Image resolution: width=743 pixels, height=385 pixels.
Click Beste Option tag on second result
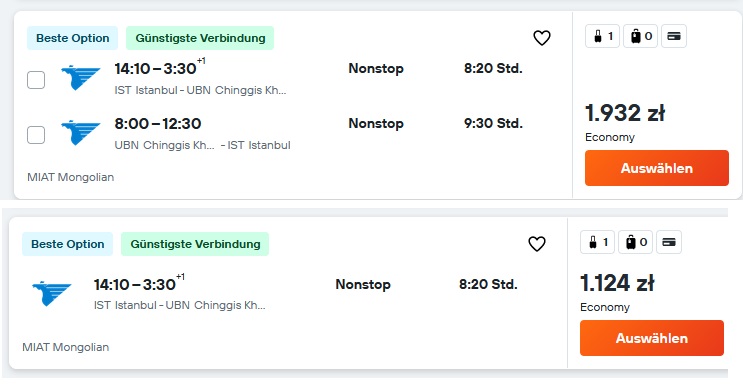67,244
